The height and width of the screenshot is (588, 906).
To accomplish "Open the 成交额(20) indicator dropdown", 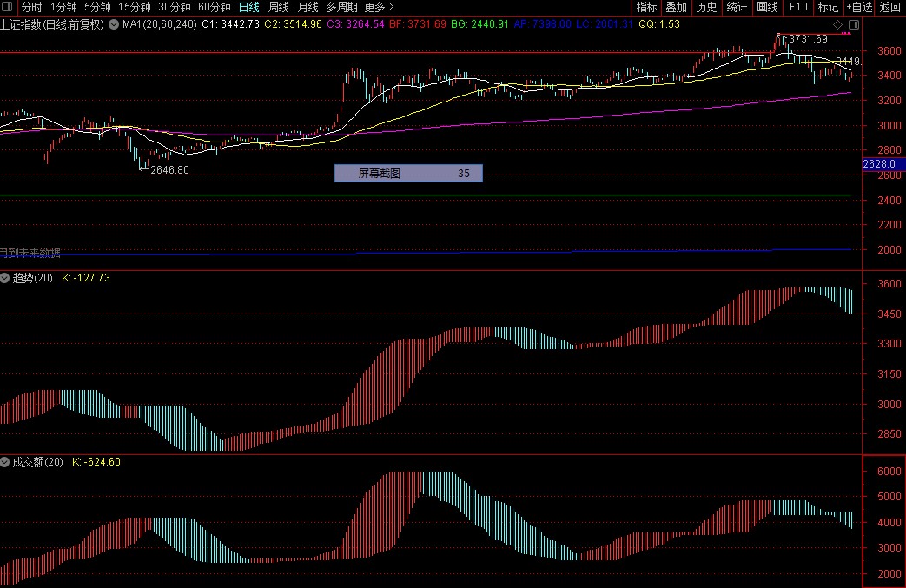I will [x=4, y=462].
